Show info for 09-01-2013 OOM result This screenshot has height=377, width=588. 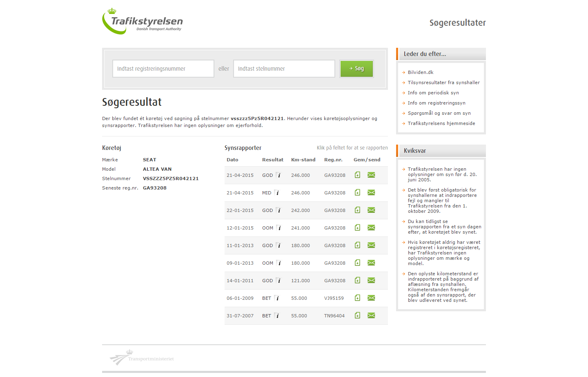[x=279, y=263]
